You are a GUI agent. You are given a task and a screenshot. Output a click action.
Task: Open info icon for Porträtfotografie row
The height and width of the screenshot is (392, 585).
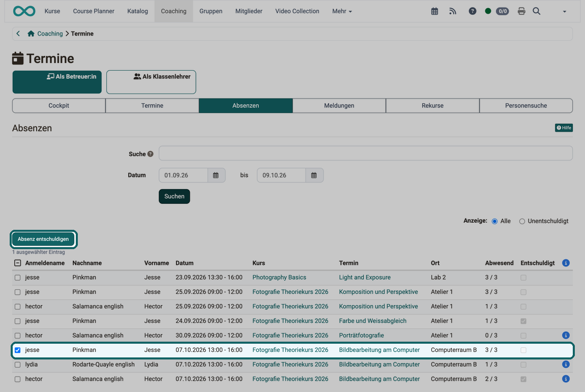[566, 335]
